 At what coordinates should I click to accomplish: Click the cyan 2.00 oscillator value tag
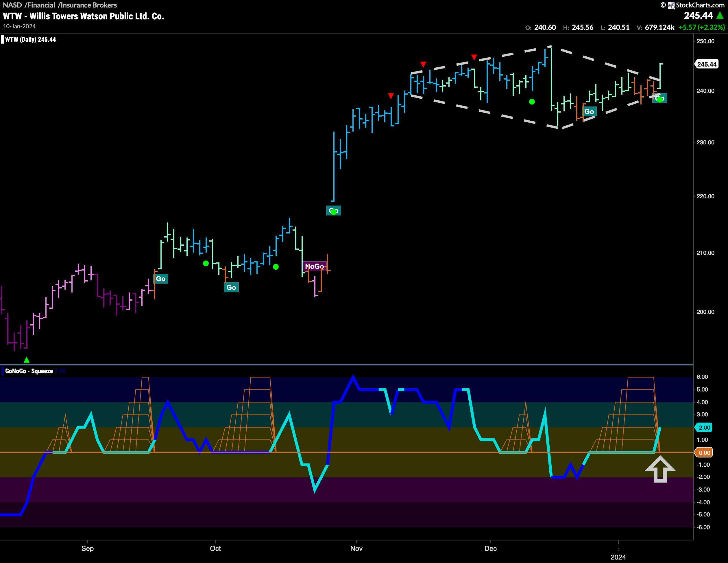[704, 428]
